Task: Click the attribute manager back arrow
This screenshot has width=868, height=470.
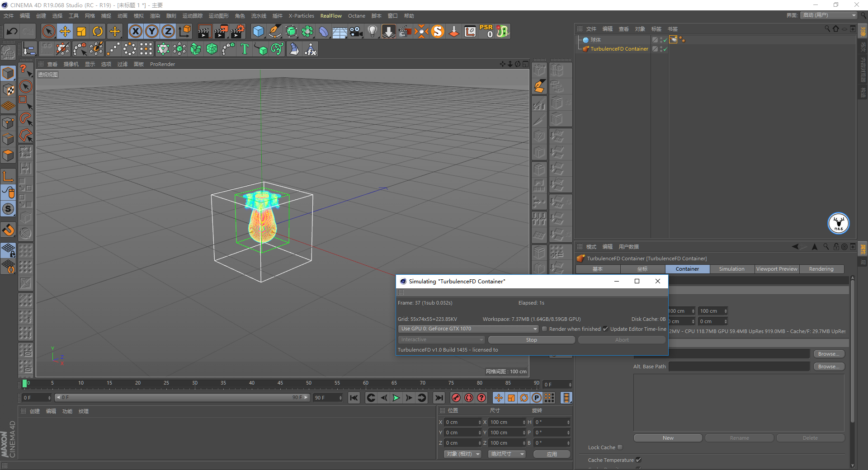Action: click(795, 247)
